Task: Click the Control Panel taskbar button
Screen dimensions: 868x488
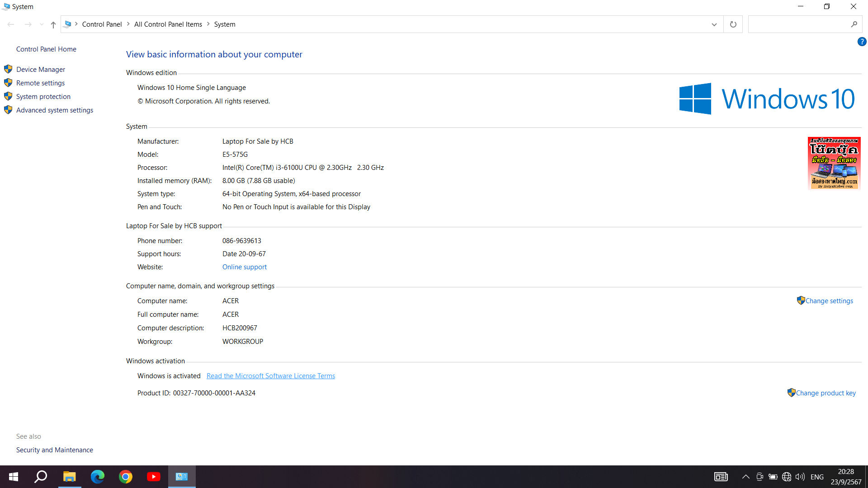Action: pos(182,477)
